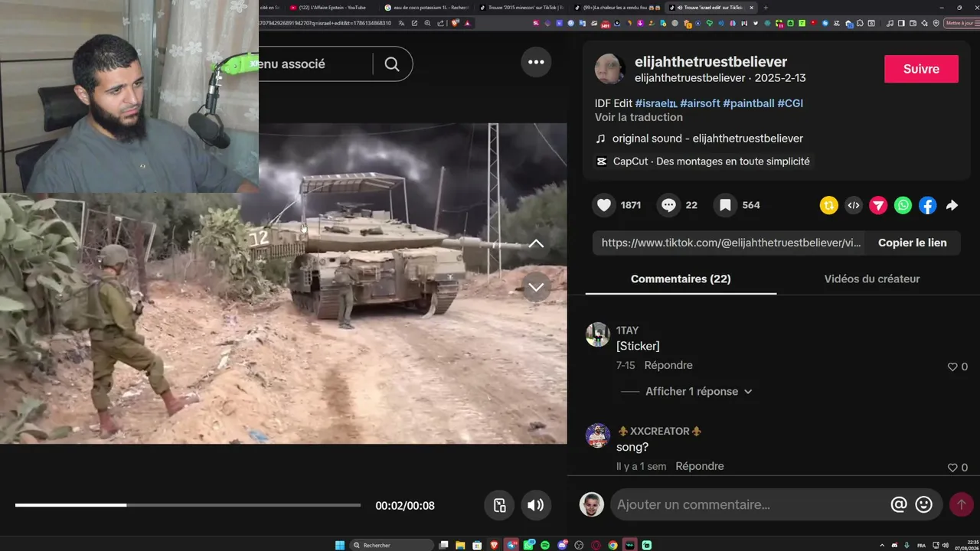This screenshot has width=980, height=551.
Task: Open the #israel hashtag link
Action: point(656,103)
